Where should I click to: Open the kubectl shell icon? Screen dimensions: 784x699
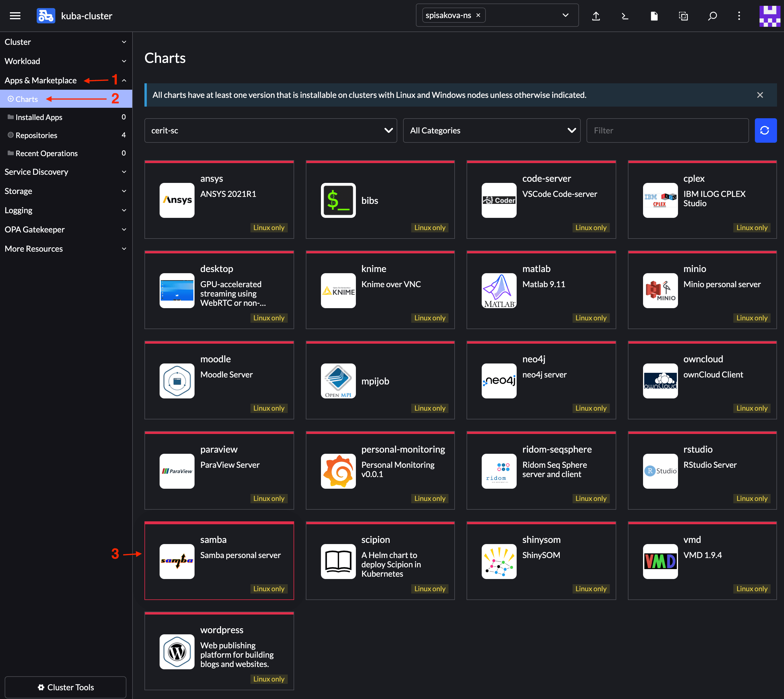pos(625,16)
